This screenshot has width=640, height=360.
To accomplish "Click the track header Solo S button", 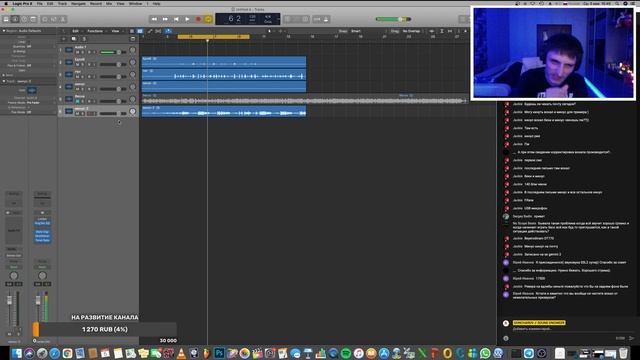I will [84, 39].
